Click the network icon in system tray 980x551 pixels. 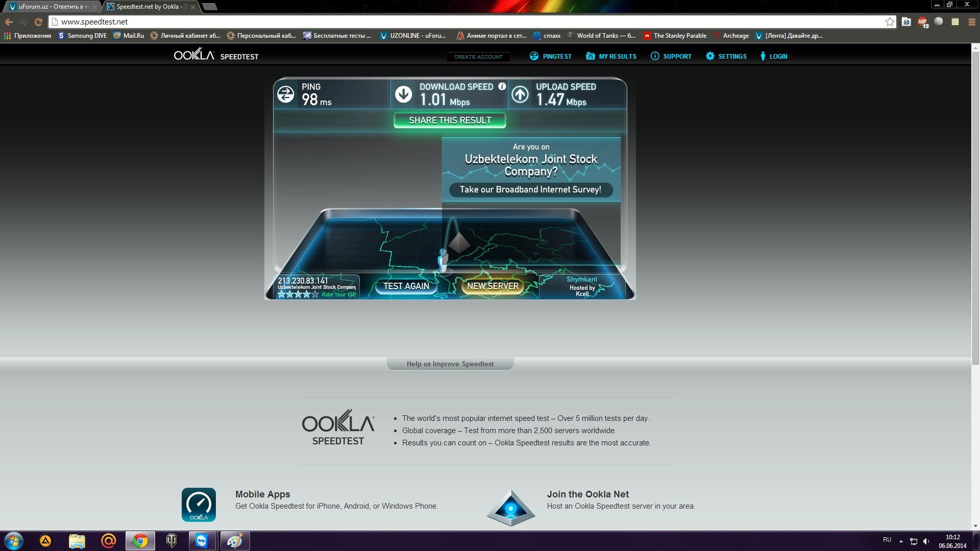coord(914,541)
